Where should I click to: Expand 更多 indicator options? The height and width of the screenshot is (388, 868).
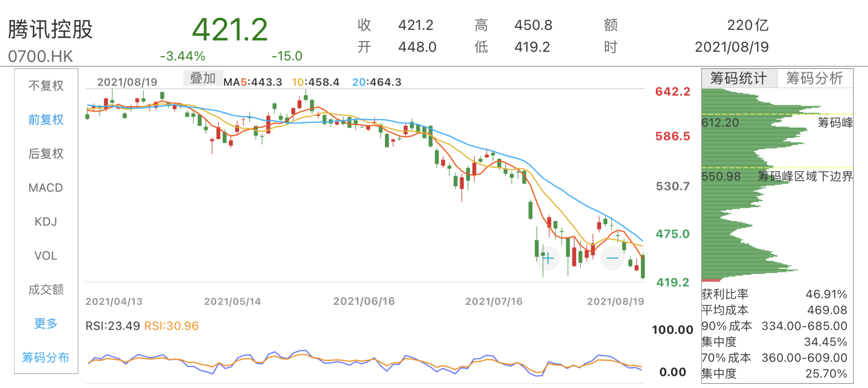(x=46, y=323)
